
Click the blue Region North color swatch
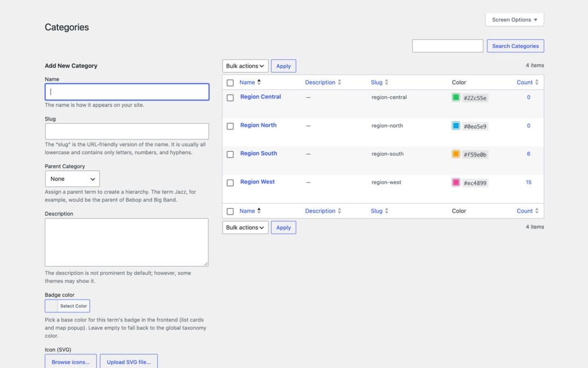click(x=456, y=126)
